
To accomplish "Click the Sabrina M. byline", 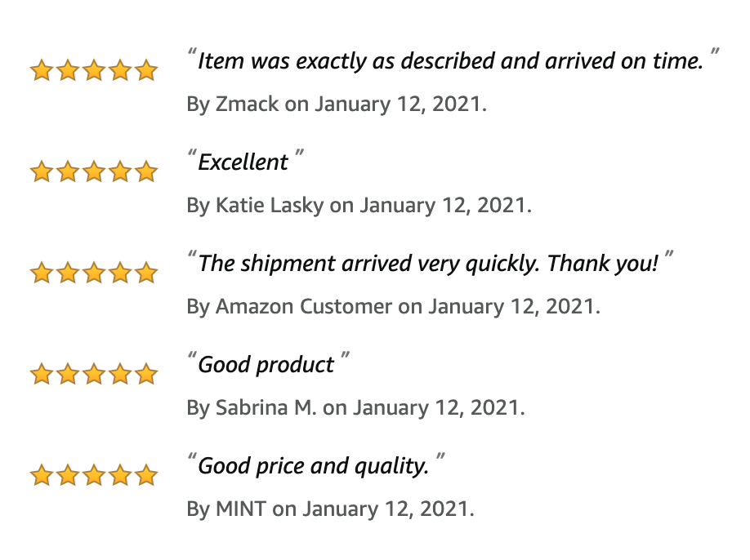I will 356,408.
